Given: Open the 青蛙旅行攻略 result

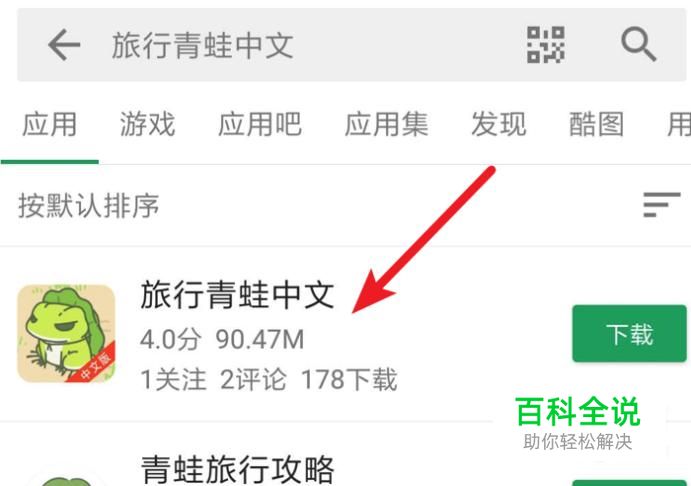Looking at the screenshot, I should pos(237,469).
